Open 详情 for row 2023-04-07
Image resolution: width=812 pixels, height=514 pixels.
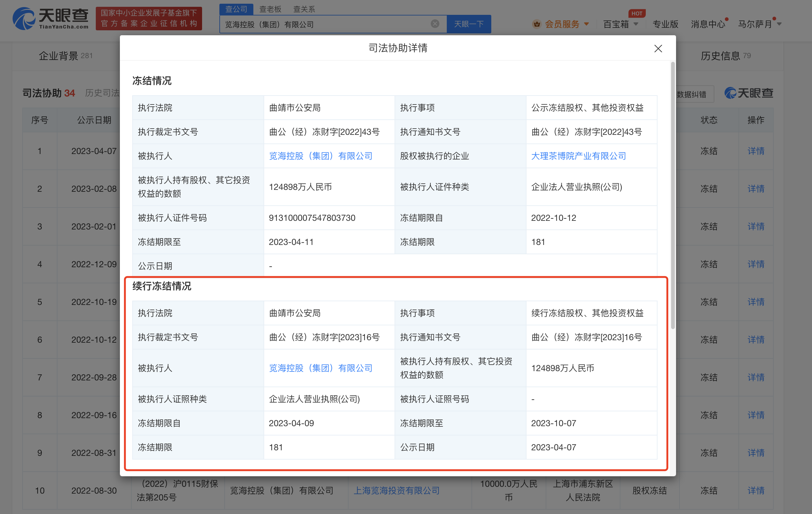pyautogui.click(x=756, y=151)
